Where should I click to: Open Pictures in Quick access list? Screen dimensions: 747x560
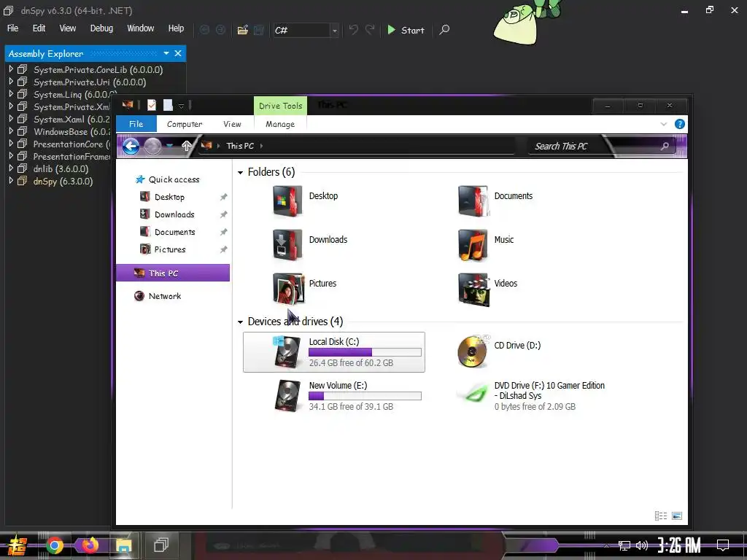pyautogui.click(x=169, y=249)
